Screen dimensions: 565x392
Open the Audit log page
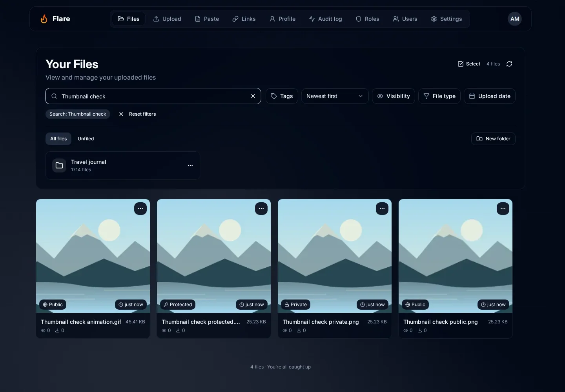point(325,19)
